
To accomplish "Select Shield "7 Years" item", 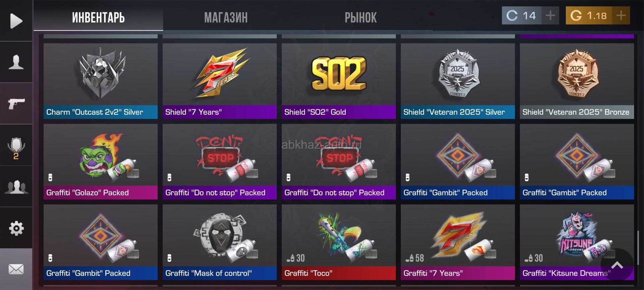I will pos(220,81).
